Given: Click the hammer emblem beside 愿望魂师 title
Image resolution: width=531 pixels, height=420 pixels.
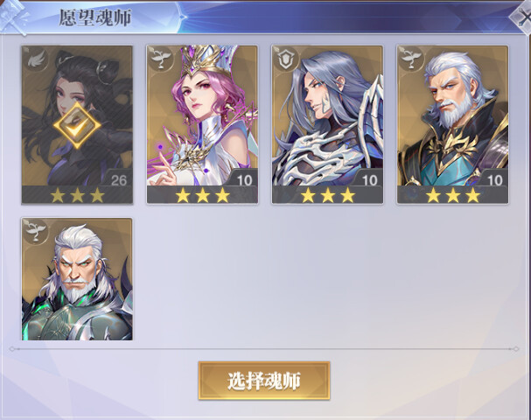Looking at the screenshot, I should [x=13, y=17].
